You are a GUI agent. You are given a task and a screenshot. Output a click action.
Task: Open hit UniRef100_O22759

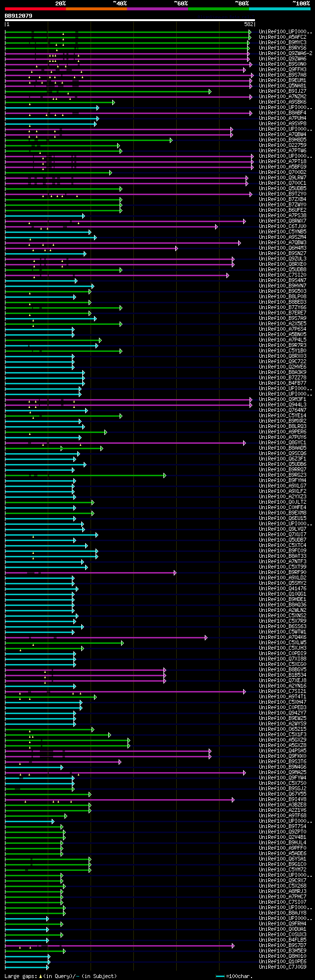[283, 145]
